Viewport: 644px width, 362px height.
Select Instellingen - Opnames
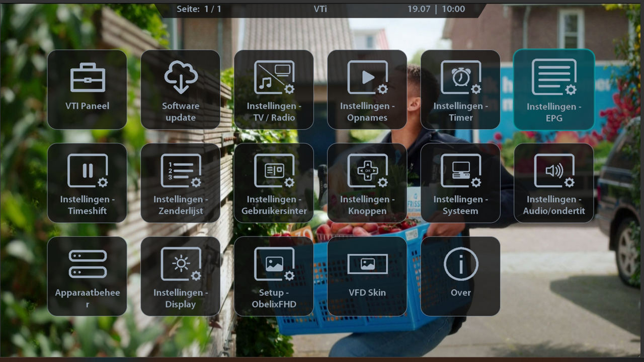(x=367, y=89)
